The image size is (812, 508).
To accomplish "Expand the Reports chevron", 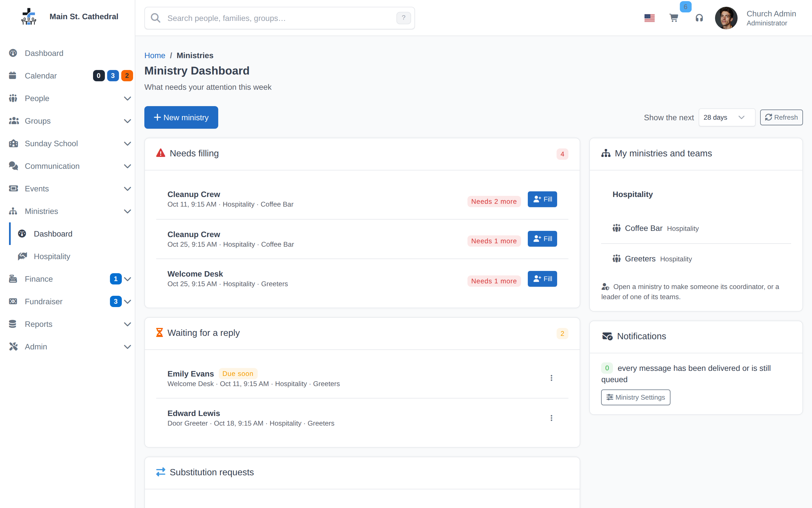I will pyautogui.click(x=127, y=324).
